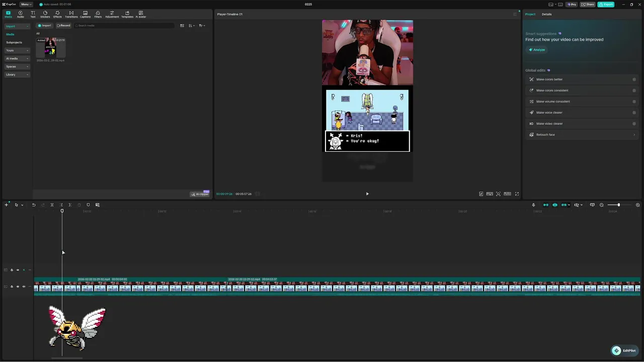
Task: Toggle Make voice clearer switch
Action: 634,113
